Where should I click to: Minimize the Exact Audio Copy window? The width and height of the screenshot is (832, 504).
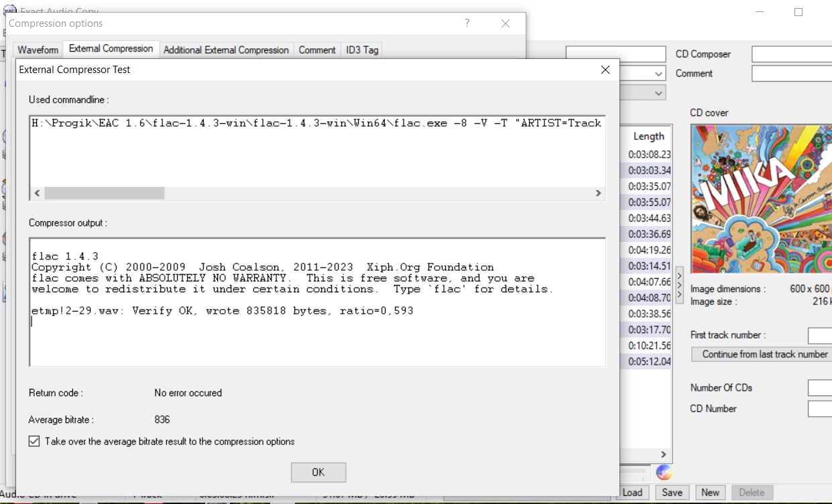760,12
